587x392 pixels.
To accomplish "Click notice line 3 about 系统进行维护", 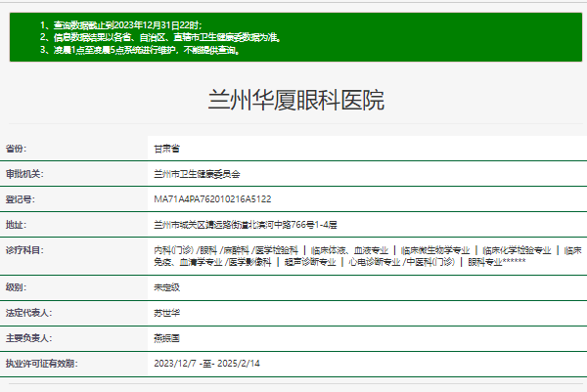I will click(140, 50).
